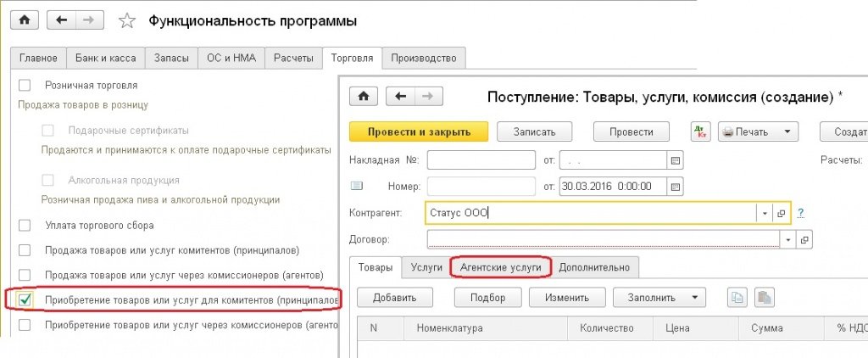Expand the Контрагент dropdown list

[x=765, y=213]
